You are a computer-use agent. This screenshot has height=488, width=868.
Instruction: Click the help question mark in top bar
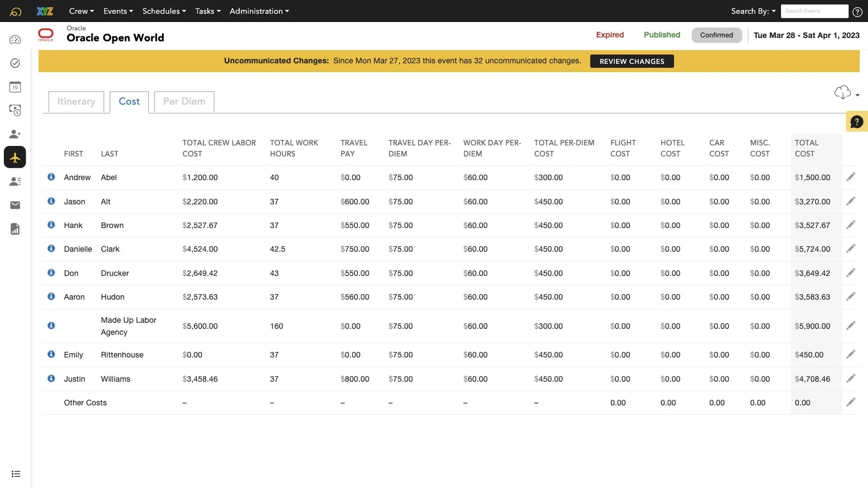(858, 12)
